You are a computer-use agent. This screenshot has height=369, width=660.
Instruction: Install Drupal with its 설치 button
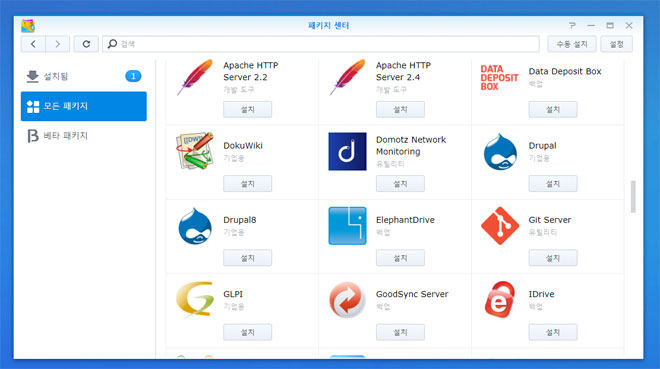(553, 184)
